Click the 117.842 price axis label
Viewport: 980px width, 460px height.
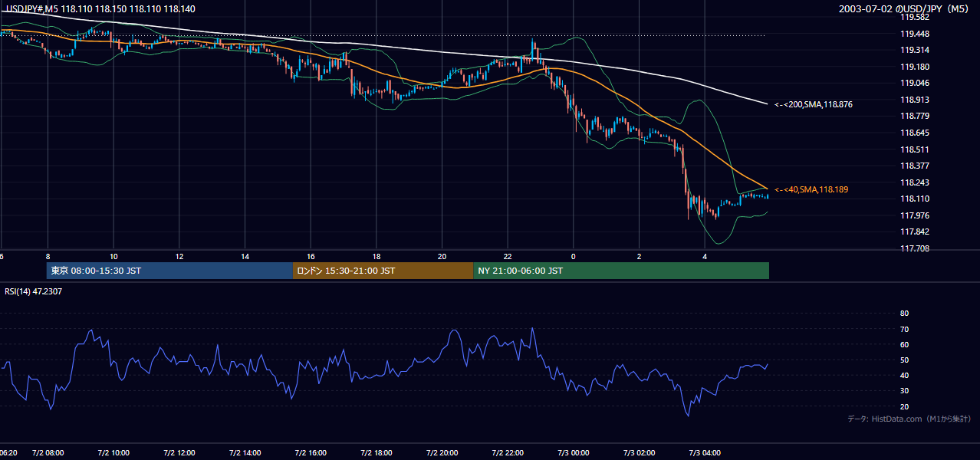tap(915, 232)
